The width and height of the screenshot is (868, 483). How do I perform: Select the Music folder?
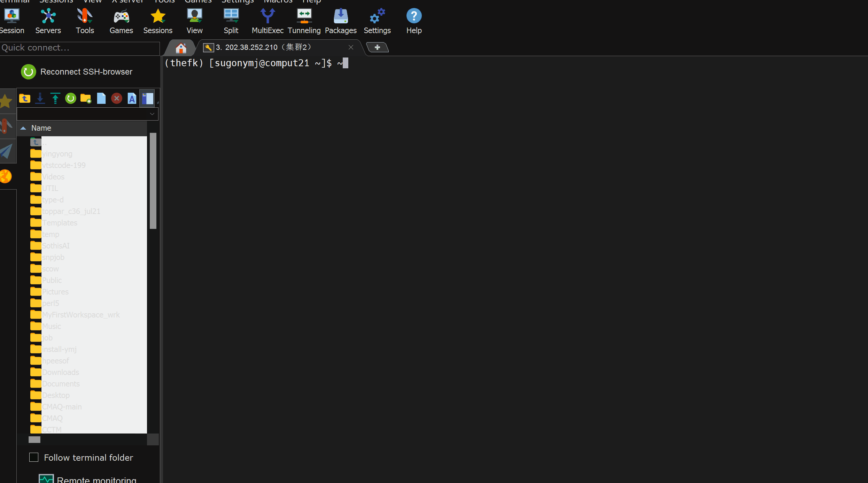[46, 326]
